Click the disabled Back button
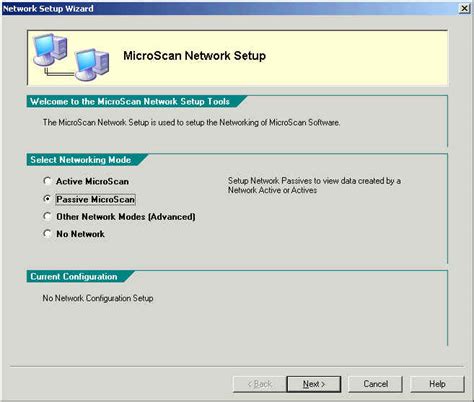Screen dimensions: 474x402 click(x=260, y=384)
